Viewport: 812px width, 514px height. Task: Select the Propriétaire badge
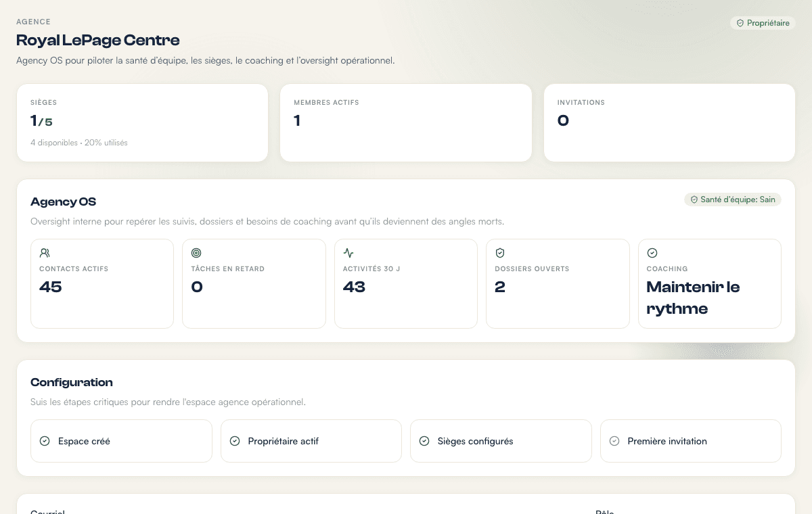(763, 23)
